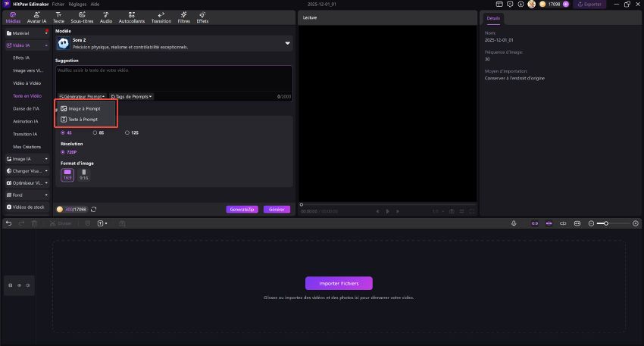This screenshot has height=346, width=644.
Task: Open Vidéos de stock in sidebar
Action: pyautogui.click(x=27, y=207)
